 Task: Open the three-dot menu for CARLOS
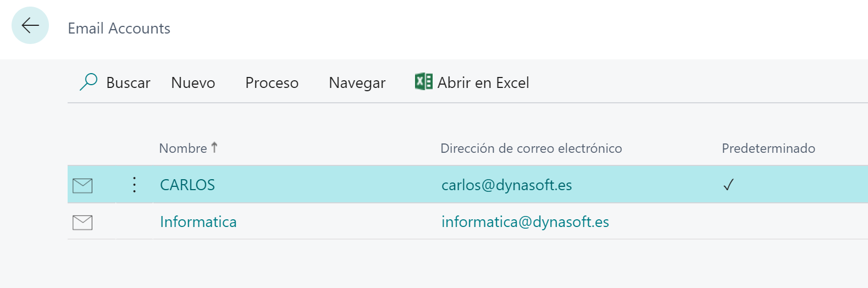(134, 185)
